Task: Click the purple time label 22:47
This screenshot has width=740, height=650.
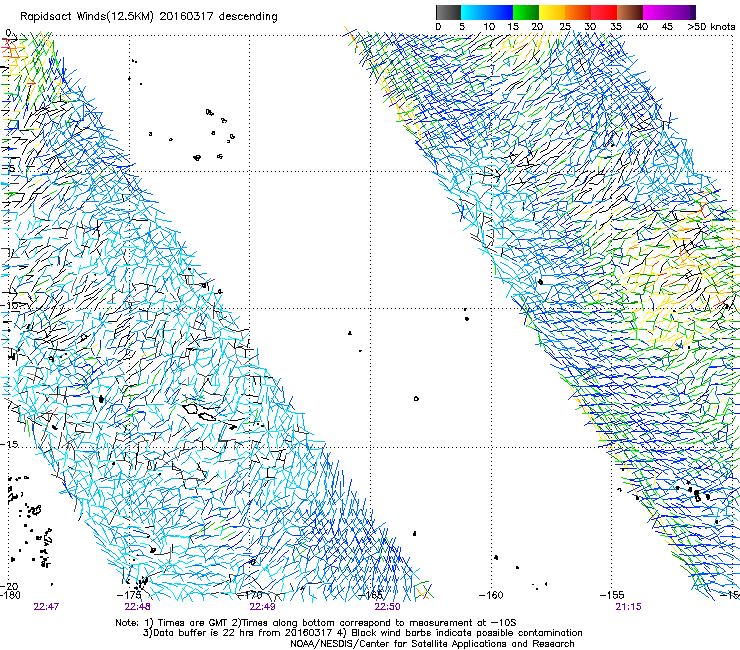Action: [46, 607]
